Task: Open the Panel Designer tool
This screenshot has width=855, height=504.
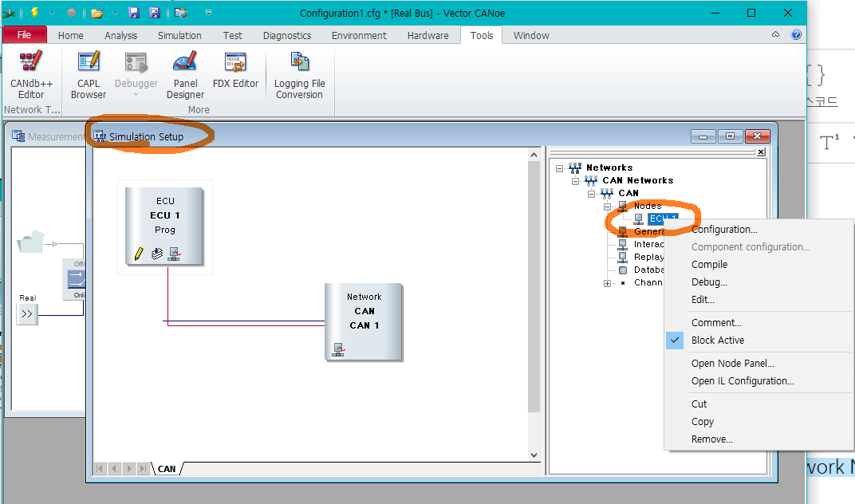Action: [x=185, y=75]
